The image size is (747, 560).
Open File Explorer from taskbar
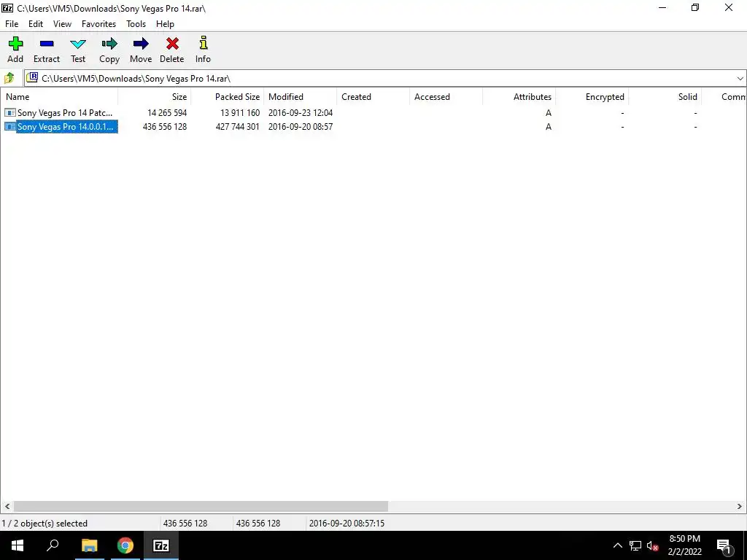tap(89, 545)
